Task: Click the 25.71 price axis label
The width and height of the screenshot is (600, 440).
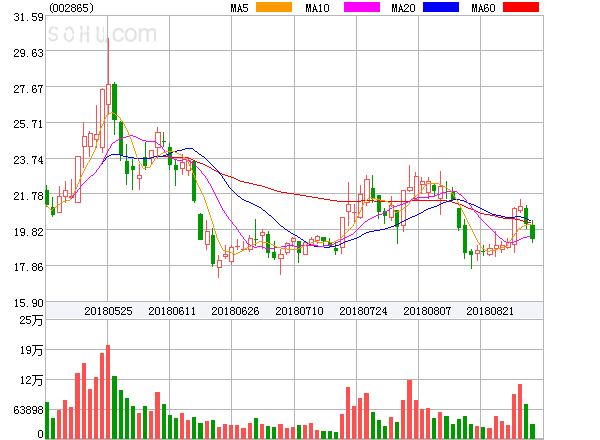Action: (x=29, y=124)
